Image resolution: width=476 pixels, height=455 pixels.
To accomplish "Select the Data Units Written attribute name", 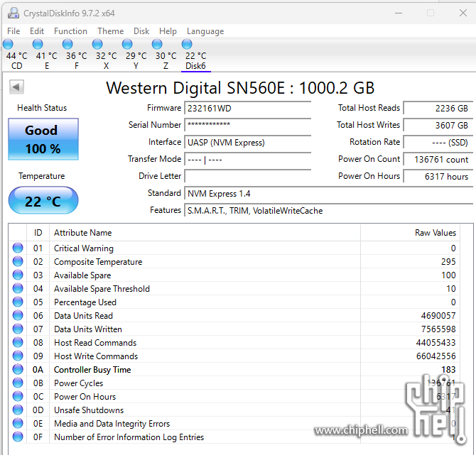I will (87, 329).
